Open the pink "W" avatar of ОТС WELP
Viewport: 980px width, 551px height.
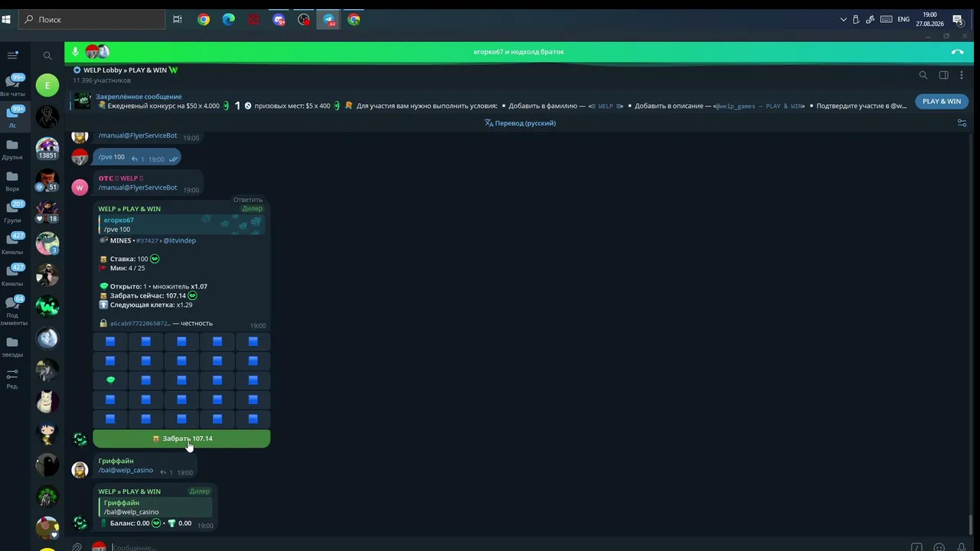click(x=80, y=187)
